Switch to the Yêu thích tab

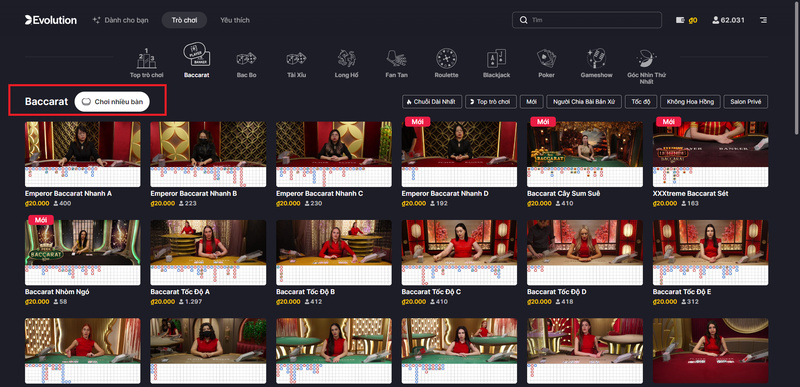click(235, 20)
